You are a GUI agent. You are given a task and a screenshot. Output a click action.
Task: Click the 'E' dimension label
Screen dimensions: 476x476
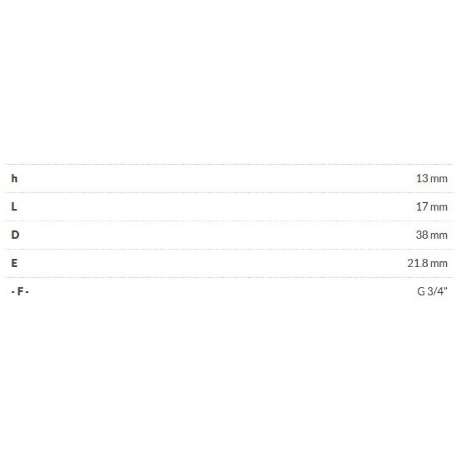pos(14,263)
